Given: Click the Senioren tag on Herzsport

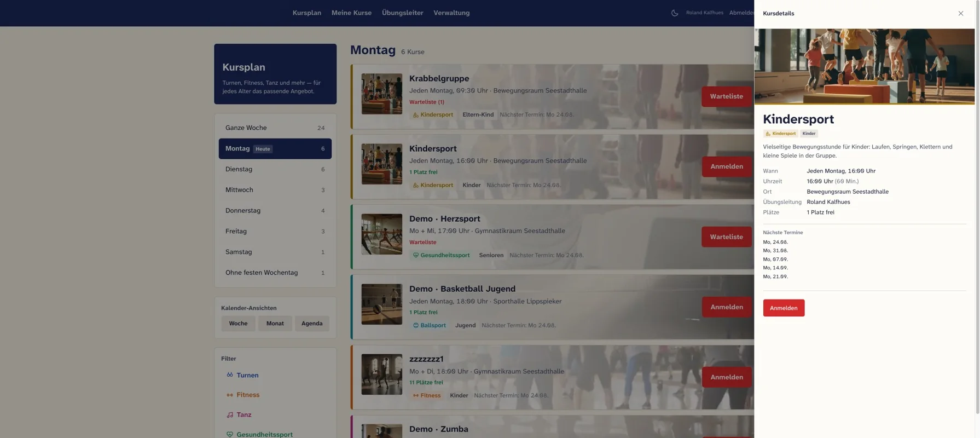Looking at the screenshot, I should (x=491, y=255).
